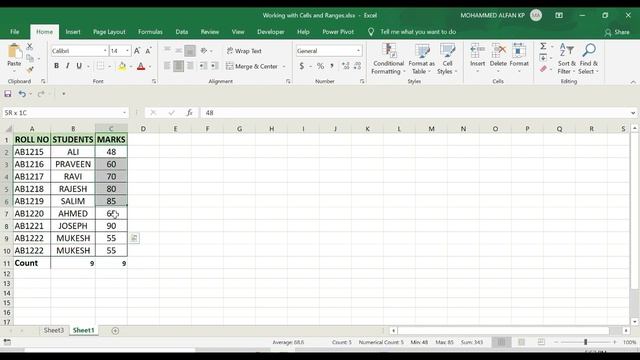The width and height of the screenshot is (640, 360).
Task: Open the font size 14 dropdown
Action: tap(127, 51)
